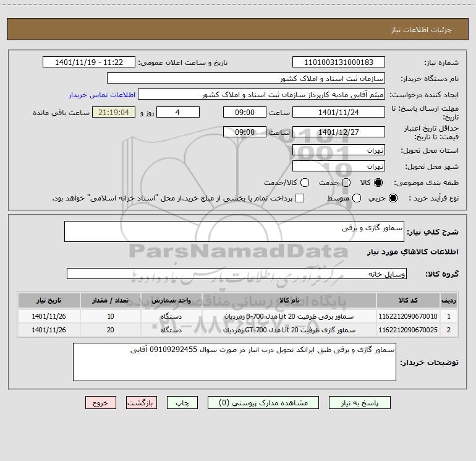Click quantity 20 in row 2

coord(111,330)
